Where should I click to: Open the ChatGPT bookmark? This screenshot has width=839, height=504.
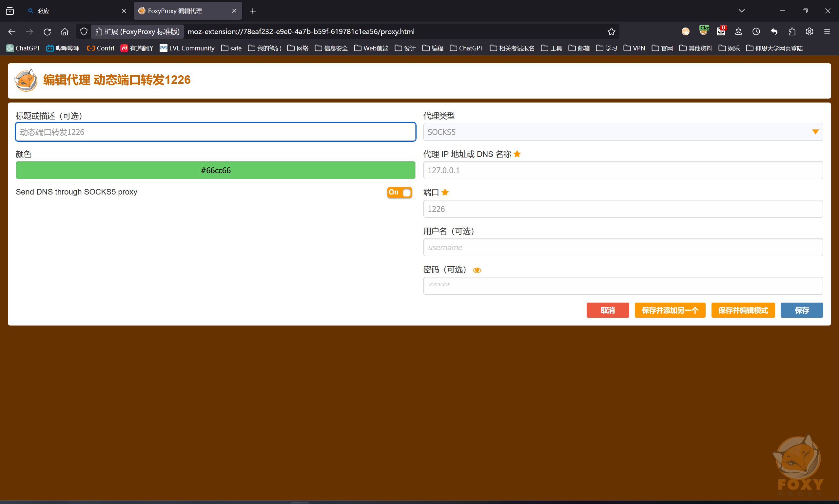[23, 48]
